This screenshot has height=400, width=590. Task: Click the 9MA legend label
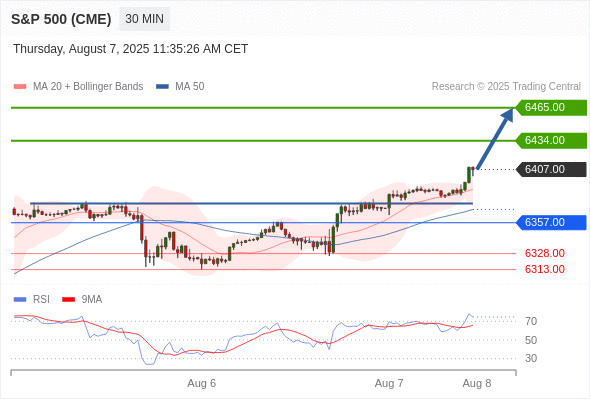[x=92, y=300]
